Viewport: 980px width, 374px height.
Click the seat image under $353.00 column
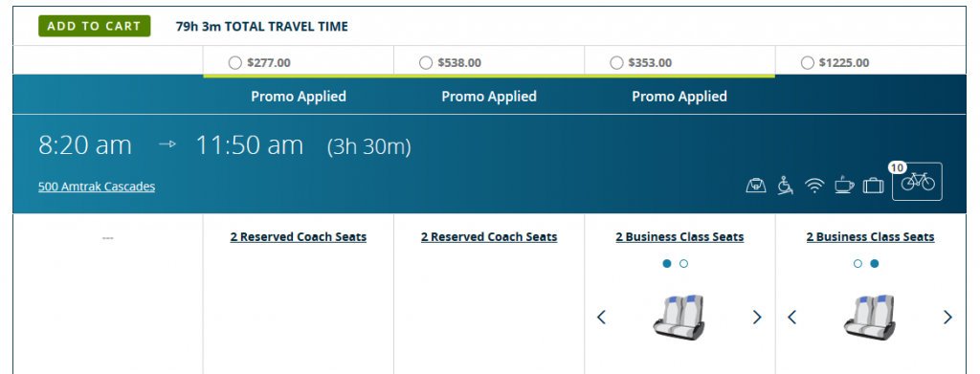pyautogui.click(x=679, y=318)
